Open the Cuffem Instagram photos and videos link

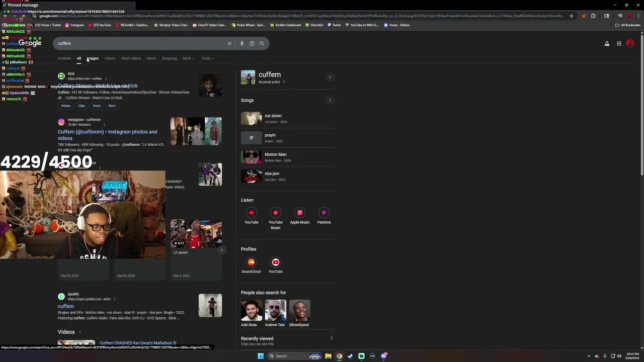coord(107,135)
